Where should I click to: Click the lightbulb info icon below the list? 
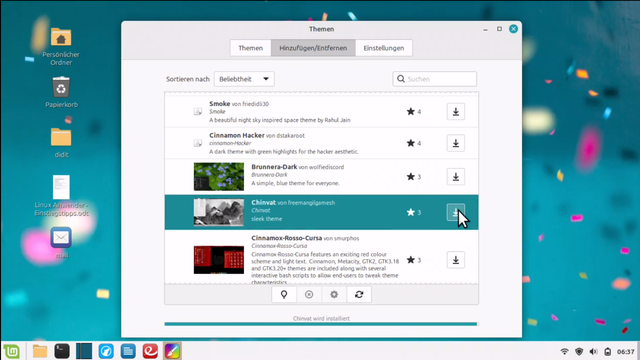pyautogui.click(x=284, y=294)
